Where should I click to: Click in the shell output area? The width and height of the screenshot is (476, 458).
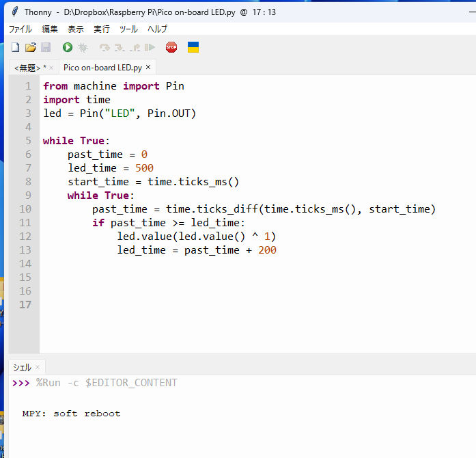tap(239, 424)
